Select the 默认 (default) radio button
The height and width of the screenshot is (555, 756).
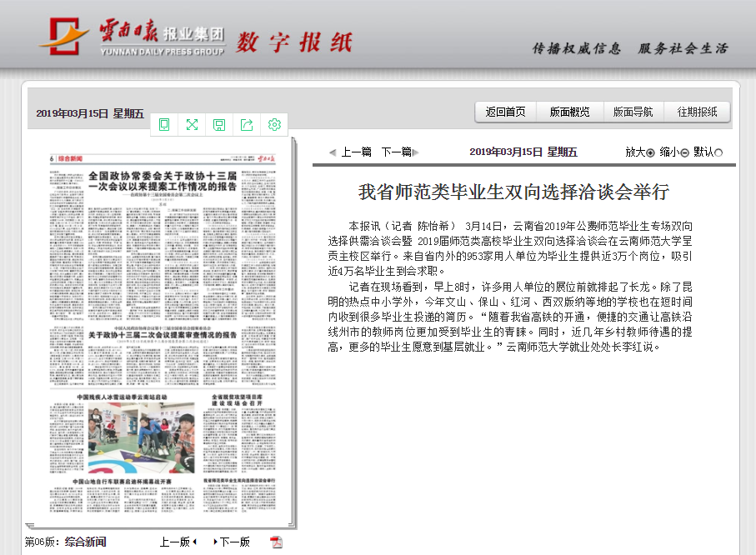click(x=718, y=152)
